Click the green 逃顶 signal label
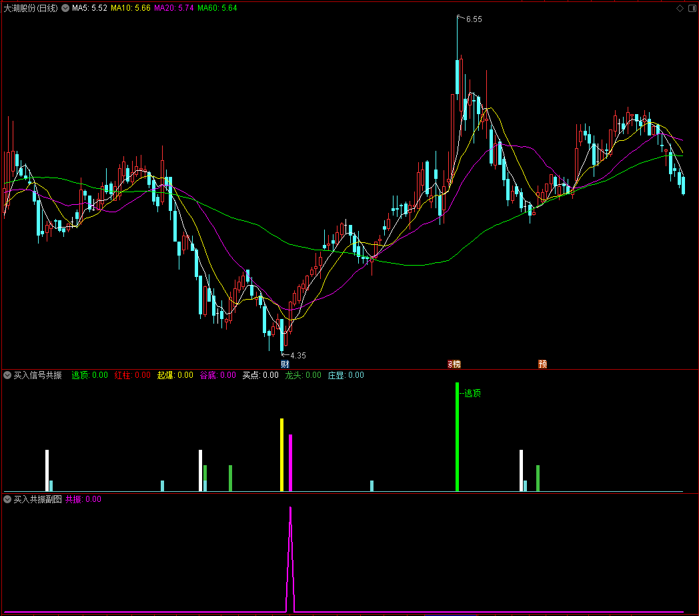Screen dimensions: 699x616 [x=472, y=393]
